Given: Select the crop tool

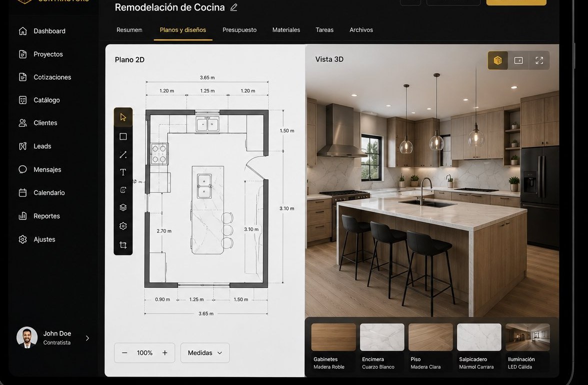Looking at the screenshot, I should pyautogui.click(x=123, y=245).
